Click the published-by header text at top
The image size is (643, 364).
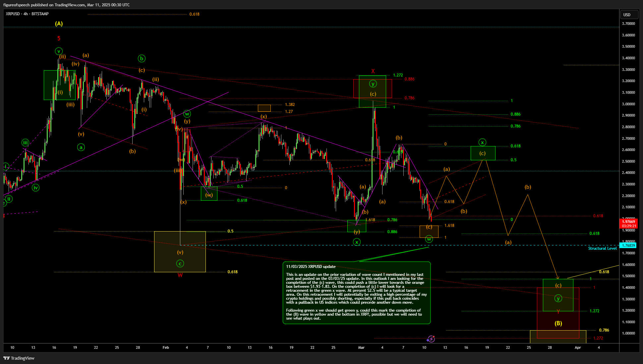point(66,5)
